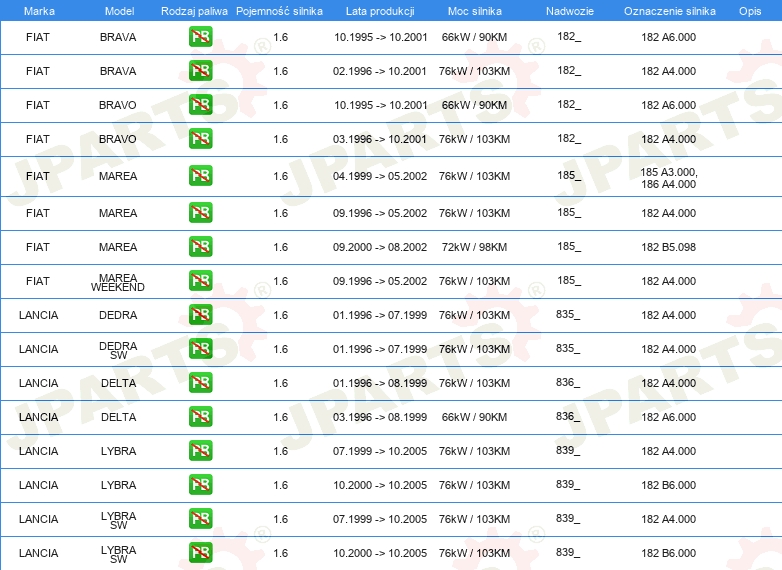Click fuel icon in Delta 01.1996 row
This screenshot has width=782, height=570.
coord(200,383)
